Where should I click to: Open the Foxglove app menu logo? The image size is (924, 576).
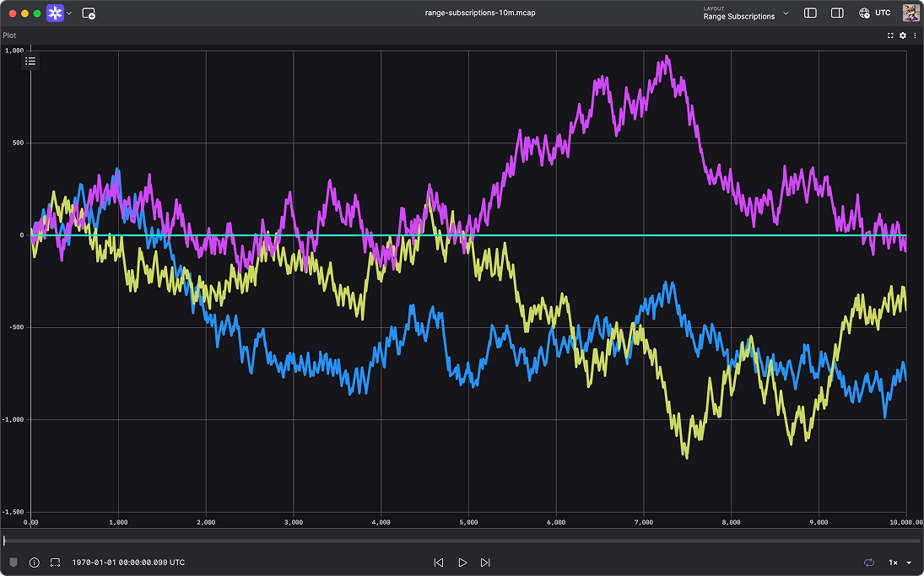[x=56, y=13]
